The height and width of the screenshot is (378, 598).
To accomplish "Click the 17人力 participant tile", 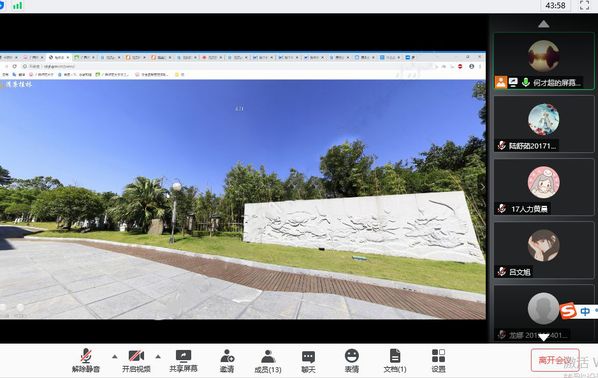I will pos(544,187).
